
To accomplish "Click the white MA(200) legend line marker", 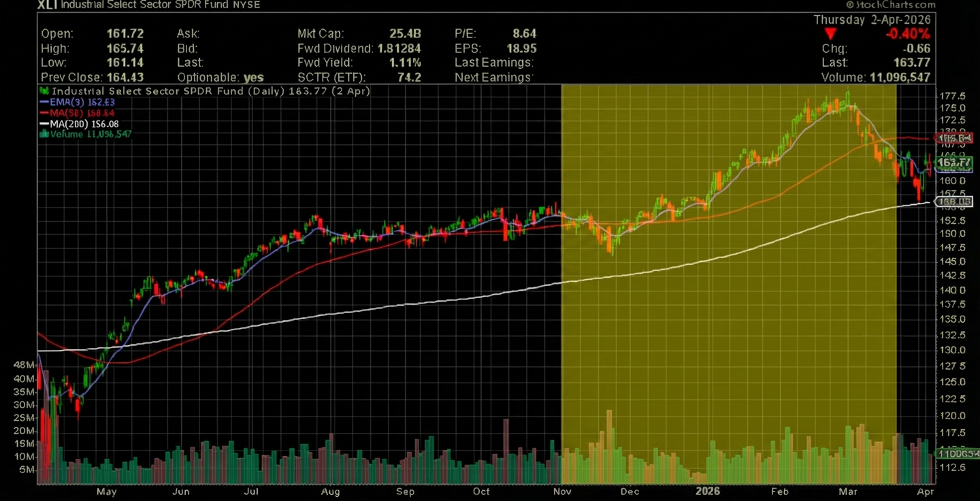I will [x=44, y=124].
